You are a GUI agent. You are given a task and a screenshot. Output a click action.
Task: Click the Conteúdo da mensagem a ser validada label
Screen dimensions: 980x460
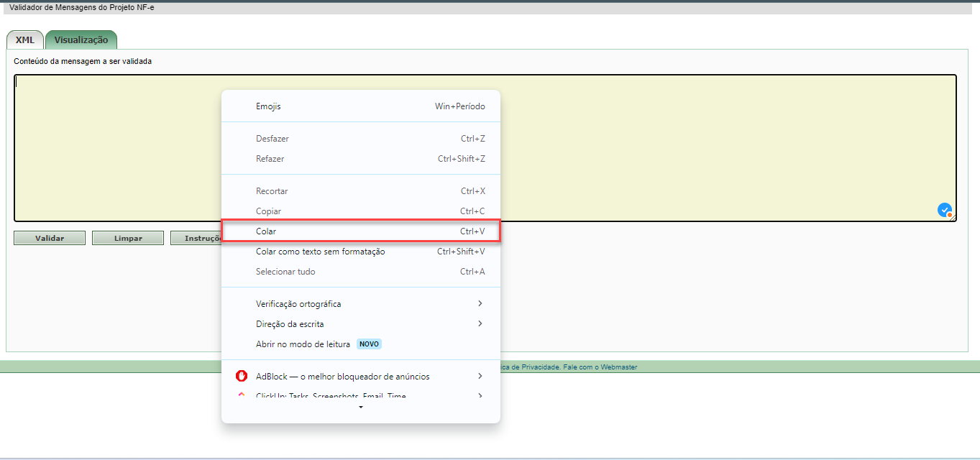point(83,61)
